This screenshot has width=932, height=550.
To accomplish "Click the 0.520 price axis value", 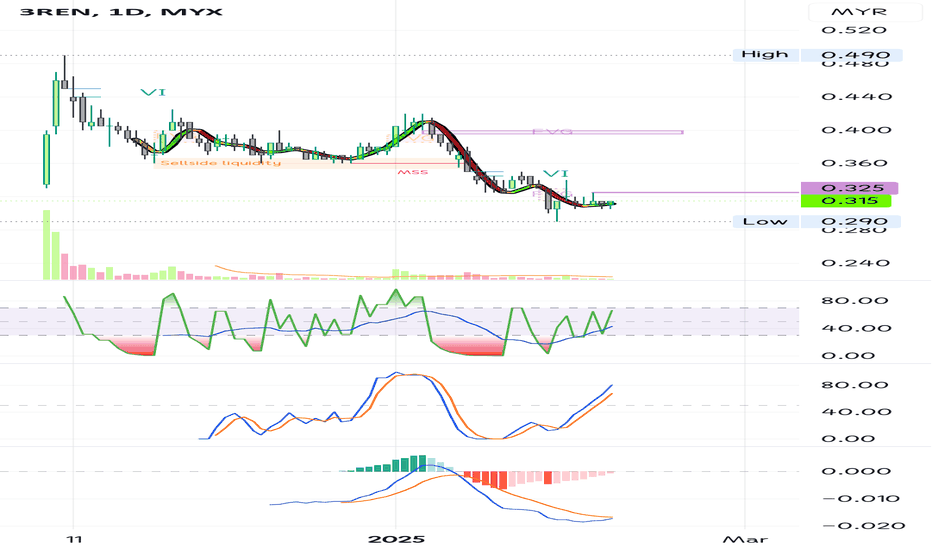I will 854,30.
